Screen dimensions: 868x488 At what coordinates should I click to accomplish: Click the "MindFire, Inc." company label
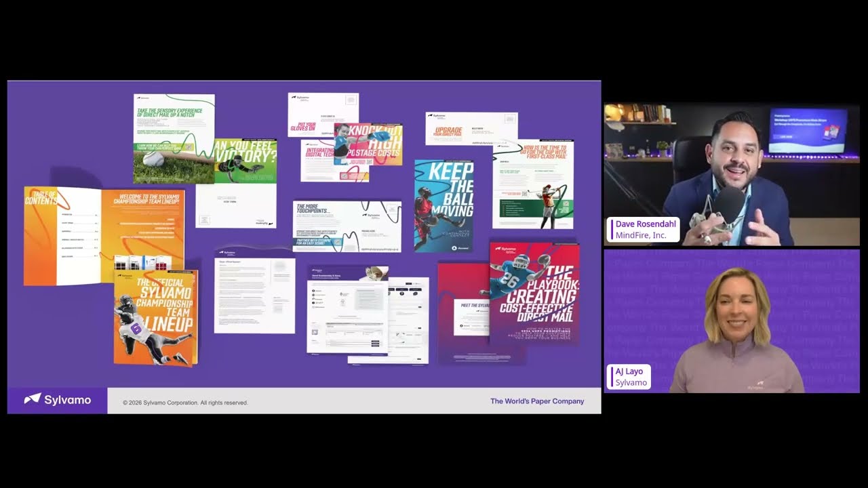tap(641, 235)
